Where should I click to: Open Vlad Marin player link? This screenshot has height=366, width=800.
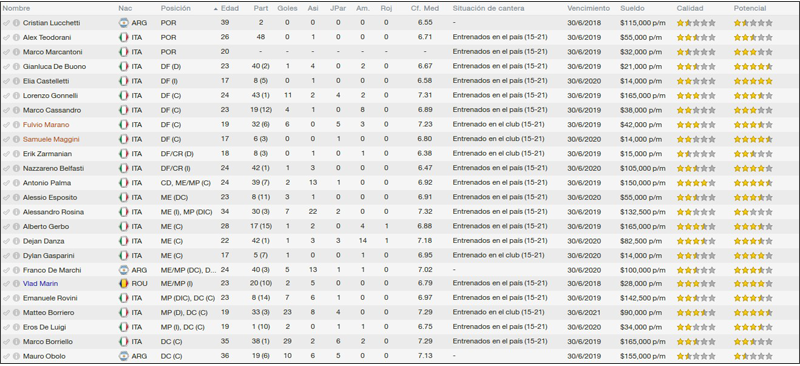click(x=40, y=284)
